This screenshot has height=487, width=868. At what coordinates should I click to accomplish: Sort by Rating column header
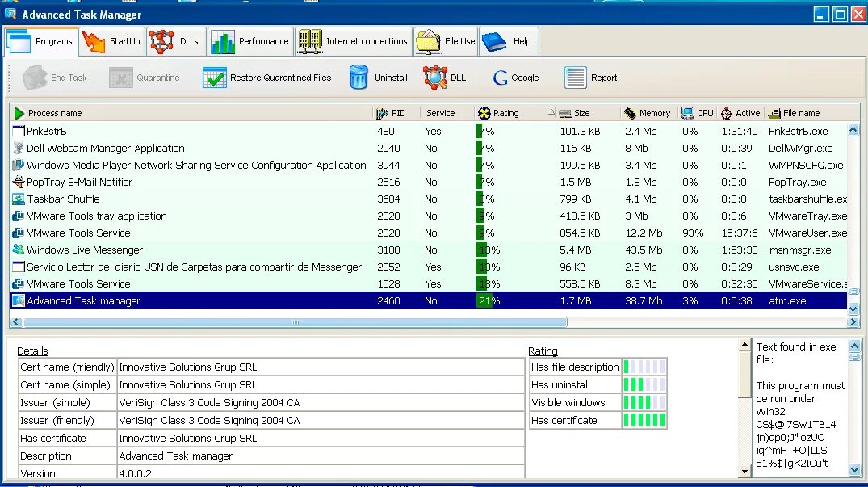click(515, 113)
